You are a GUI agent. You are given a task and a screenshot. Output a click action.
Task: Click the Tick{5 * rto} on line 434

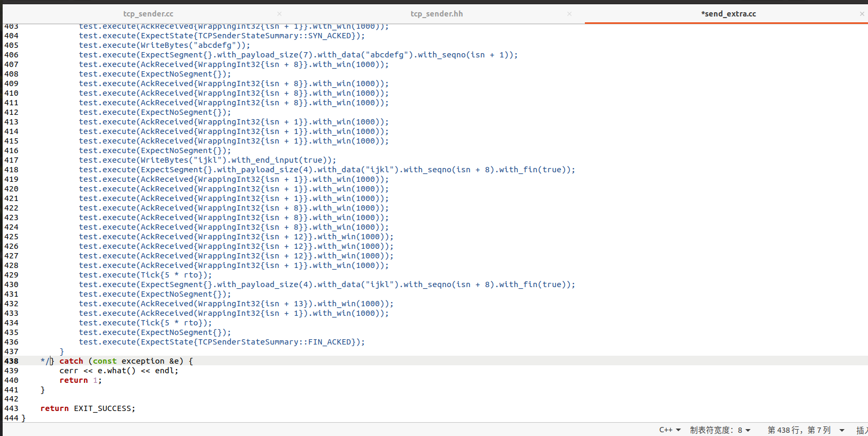(x=145, y=323)
